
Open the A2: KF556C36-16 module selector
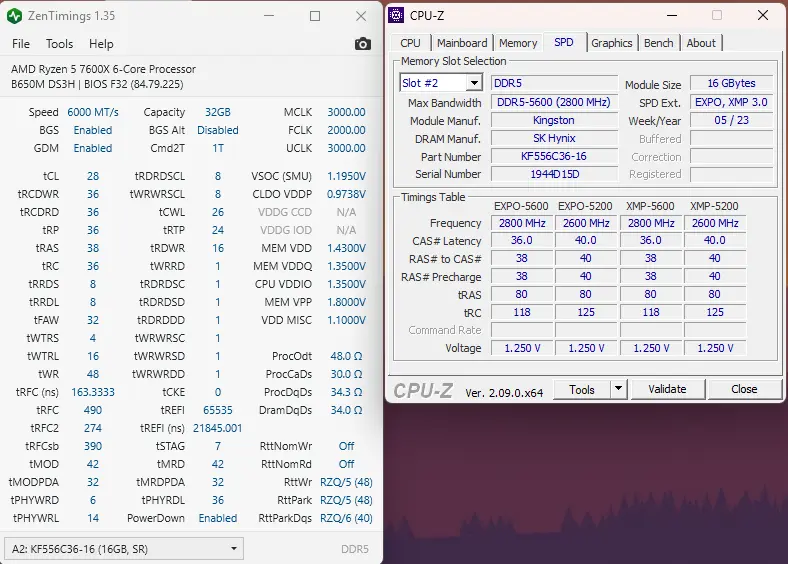click(x=124, y=548)
